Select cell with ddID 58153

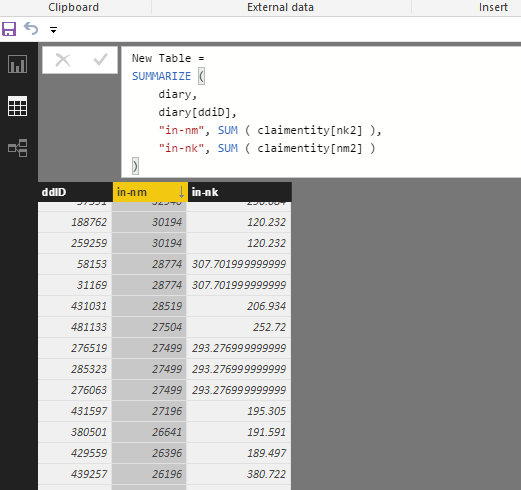point(75,264)
